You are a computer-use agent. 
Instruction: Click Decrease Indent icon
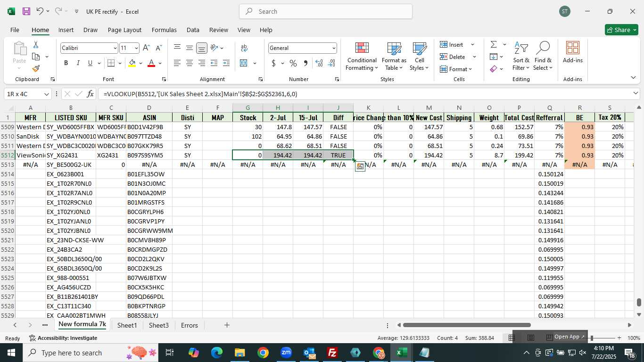click(x=214, y=63)
